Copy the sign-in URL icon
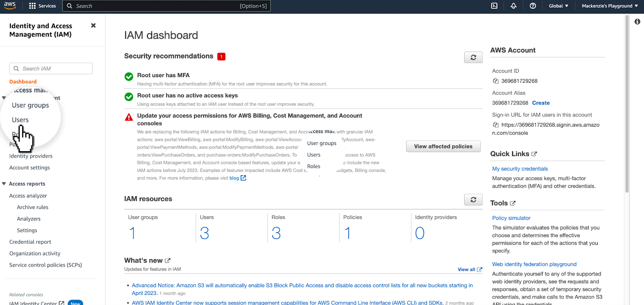 pyautogui.click(x=496, y=125)
